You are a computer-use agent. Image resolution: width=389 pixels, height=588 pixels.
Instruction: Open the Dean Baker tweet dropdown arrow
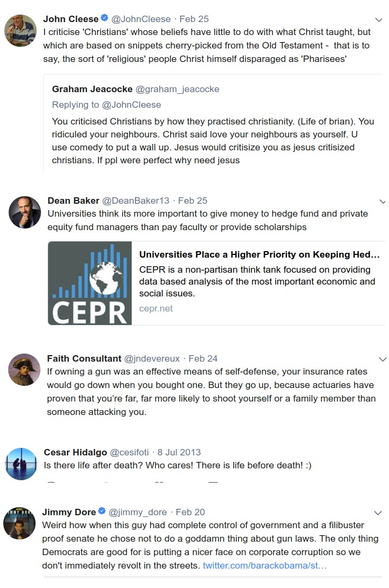coord(383,202)
